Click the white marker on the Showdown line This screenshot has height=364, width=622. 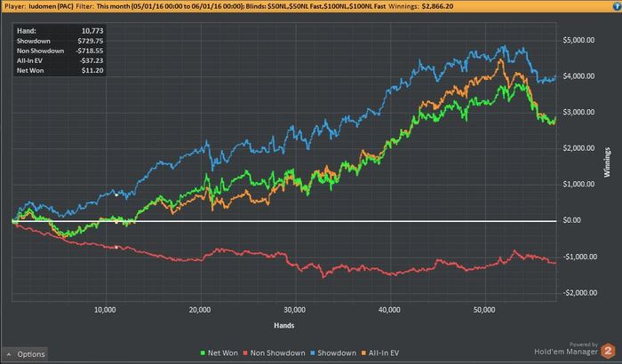tap(116, 194)
